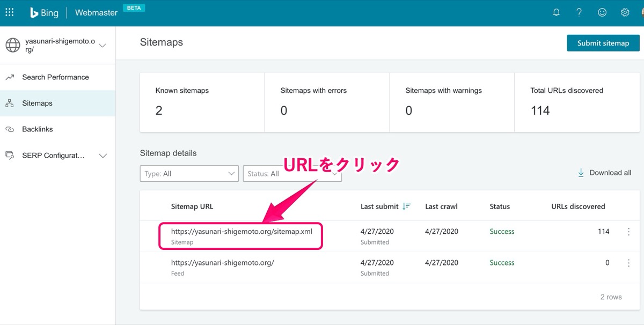Open the settings gear icon
Image resolution: width=644 pixels, height=325 pixels.
(x=625, y=12)
